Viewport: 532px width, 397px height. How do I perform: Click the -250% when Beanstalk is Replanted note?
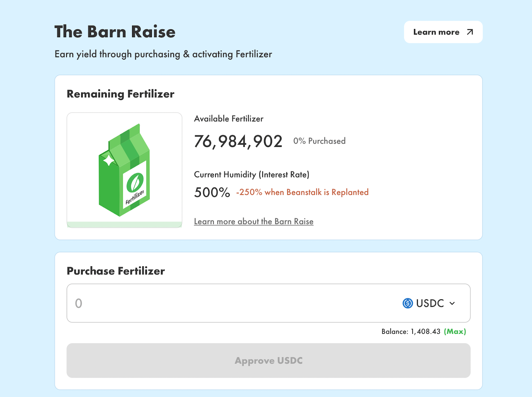[x=302, y=192]
